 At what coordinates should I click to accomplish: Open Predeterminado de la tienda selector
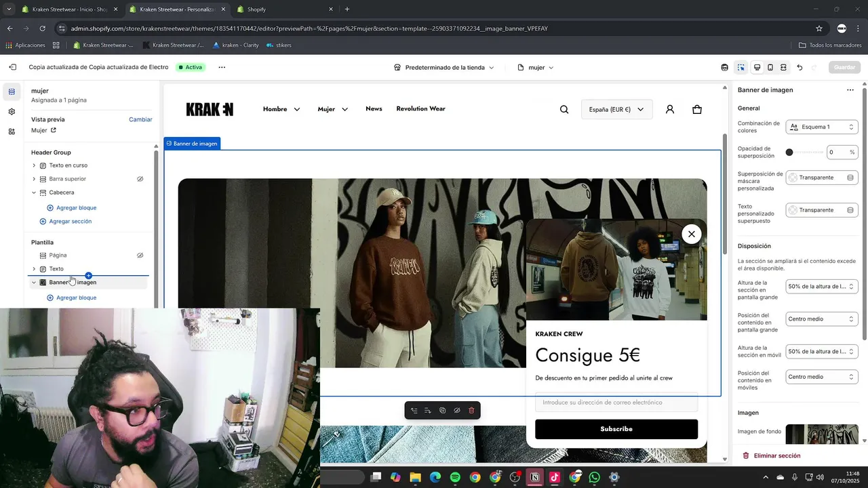[x=444, y=68]
